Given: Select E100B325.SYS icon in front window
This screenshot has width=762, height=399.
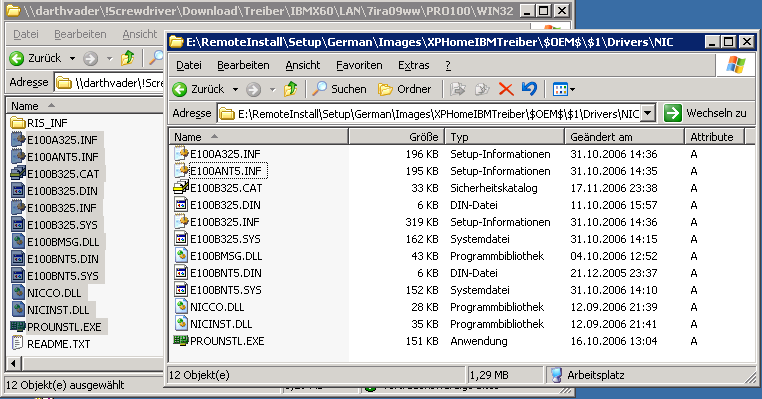Looking at the screenshot, I should (x=181, y=239).
